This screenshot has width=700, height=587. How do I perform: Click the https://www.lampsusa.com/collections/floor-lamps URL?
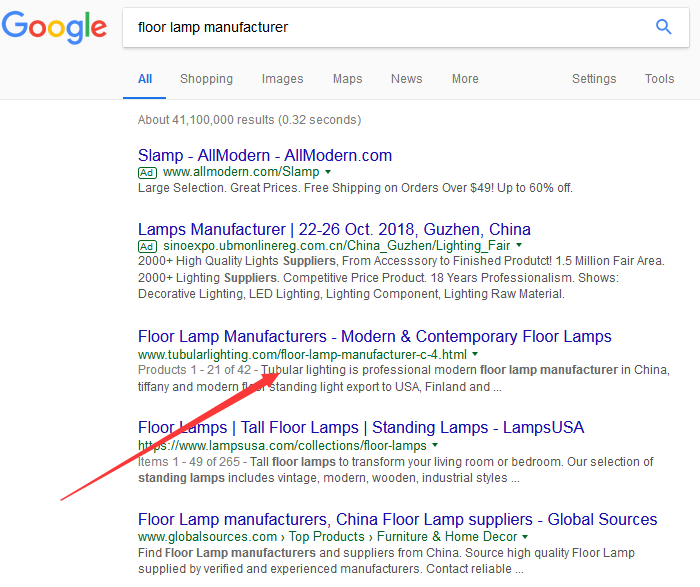pos(282,446)
